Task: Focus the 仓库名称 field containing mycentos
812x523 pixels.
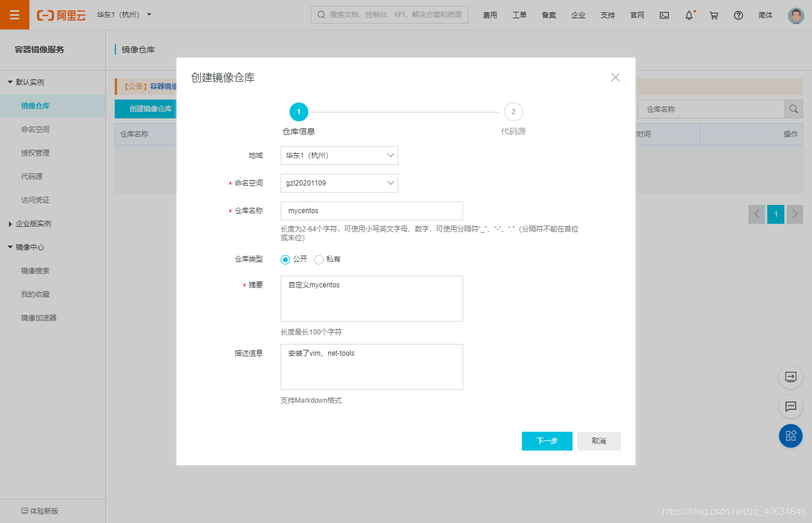Action: (372, 211)
